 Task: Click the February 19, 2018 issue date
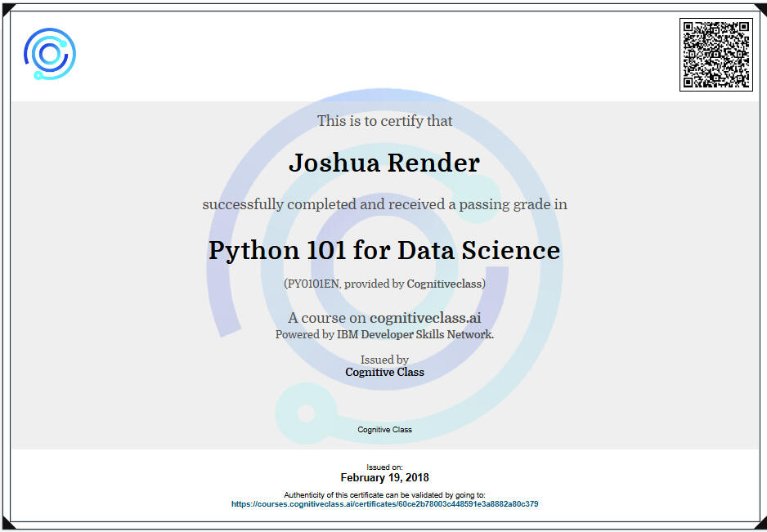coord(384,477)
